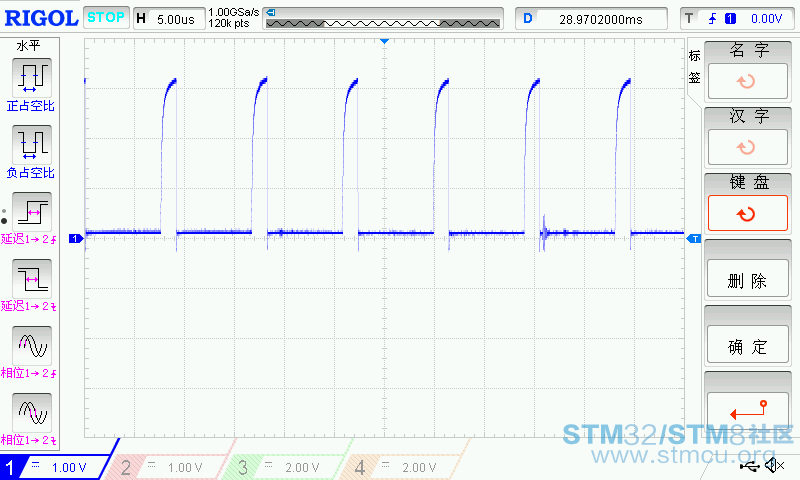Click the channel 1 ground level marker
Viewport: 800px width, 480px height.
coord(76,238)
